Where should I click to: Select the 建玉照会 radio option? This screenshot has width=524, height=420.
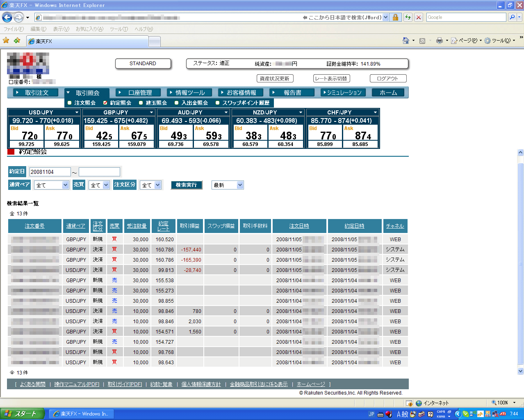click(141, 103)
